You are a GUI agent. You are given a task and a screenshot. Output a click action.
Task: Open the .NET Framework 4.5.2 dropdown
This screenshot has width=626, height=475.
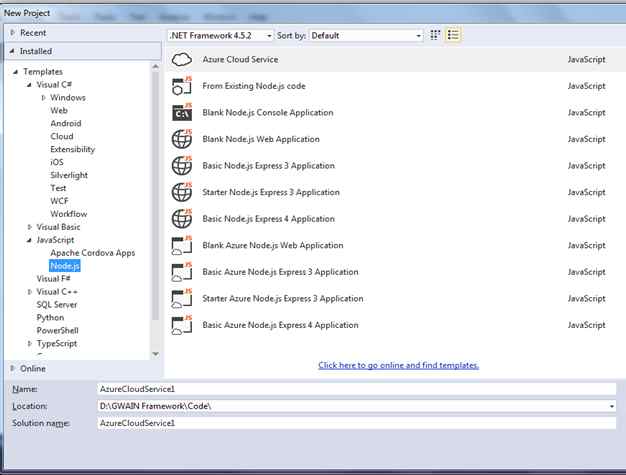[220, 36]
